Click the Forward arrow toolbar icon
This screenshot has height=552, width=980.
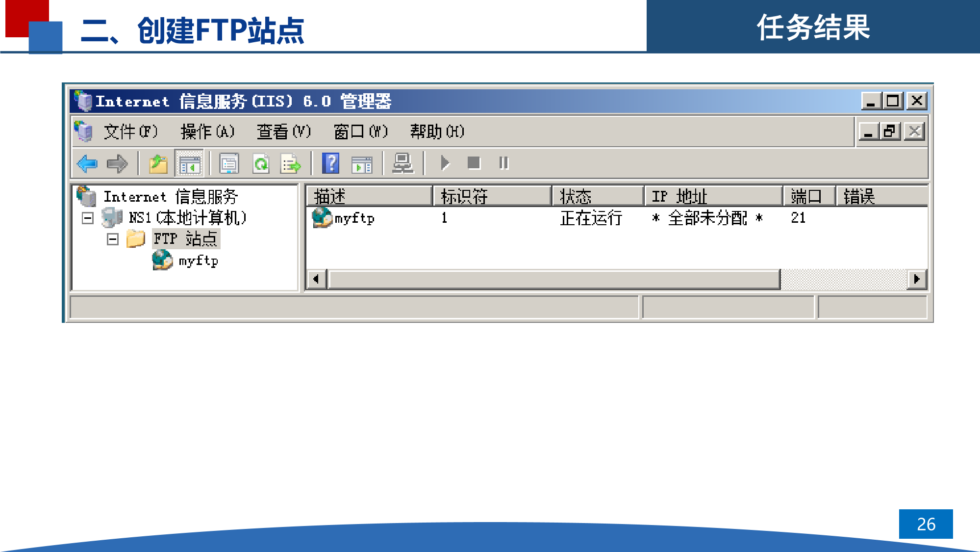(117, 163)
